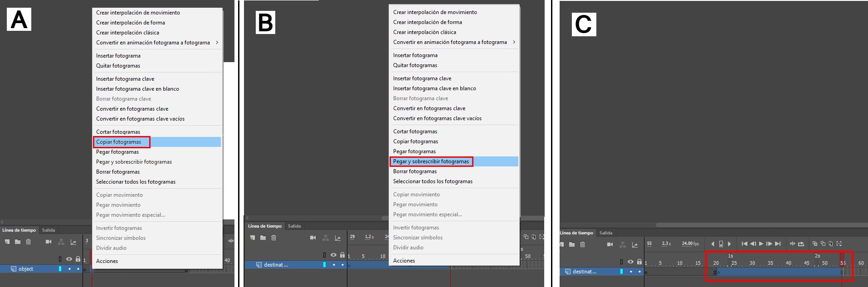The height and width of the screenshot is (287, 868).
Task: Switch to Salida tab in panel C
Action: point(606,233)
